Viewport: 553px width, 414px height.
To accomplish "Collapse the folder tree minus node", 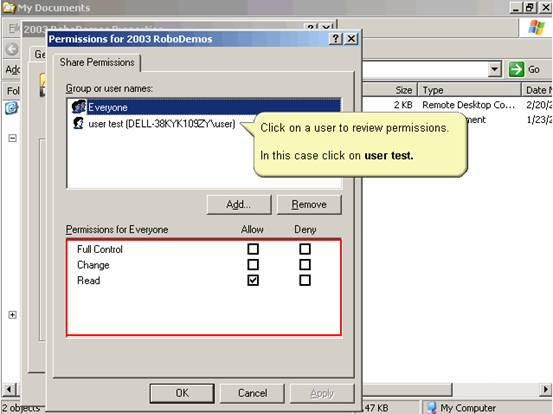I will (12, 138).
